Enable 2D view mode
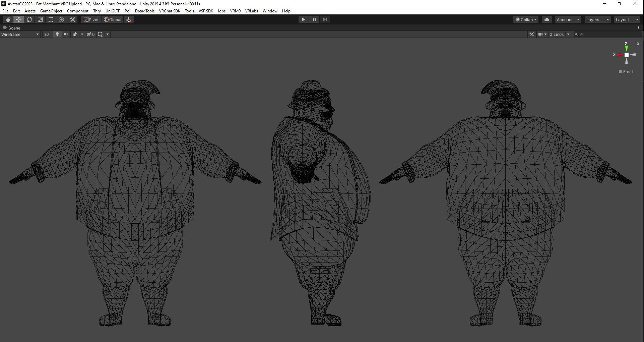This screenshot has height=342, width=644. 46,34
